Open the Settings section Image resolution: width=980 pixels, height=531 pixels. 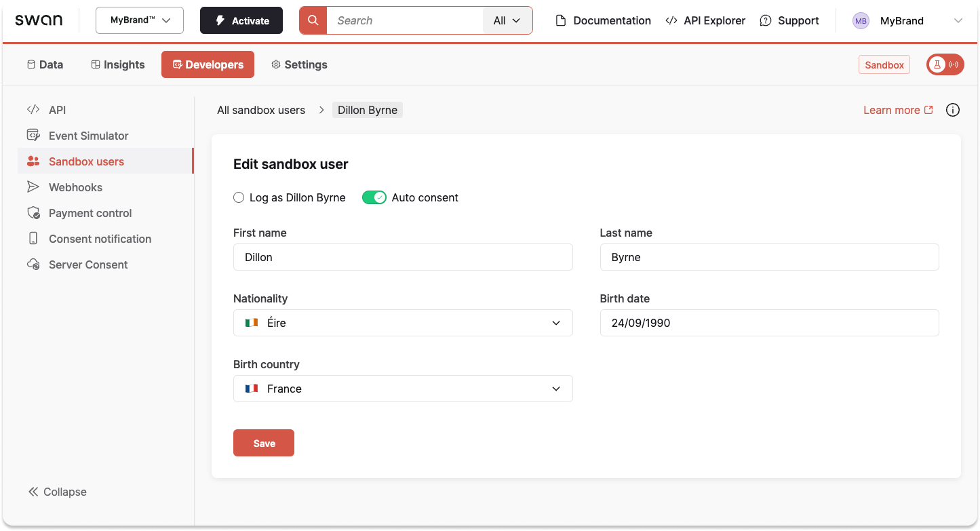pyautogui.click(x=299, y=64)
